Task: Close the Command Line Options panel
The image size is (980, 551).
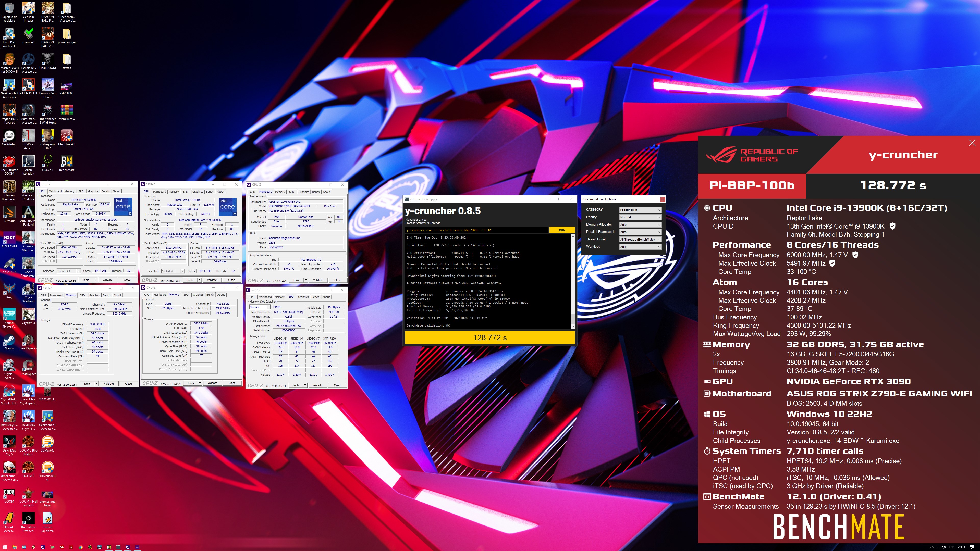Action: 663,199
